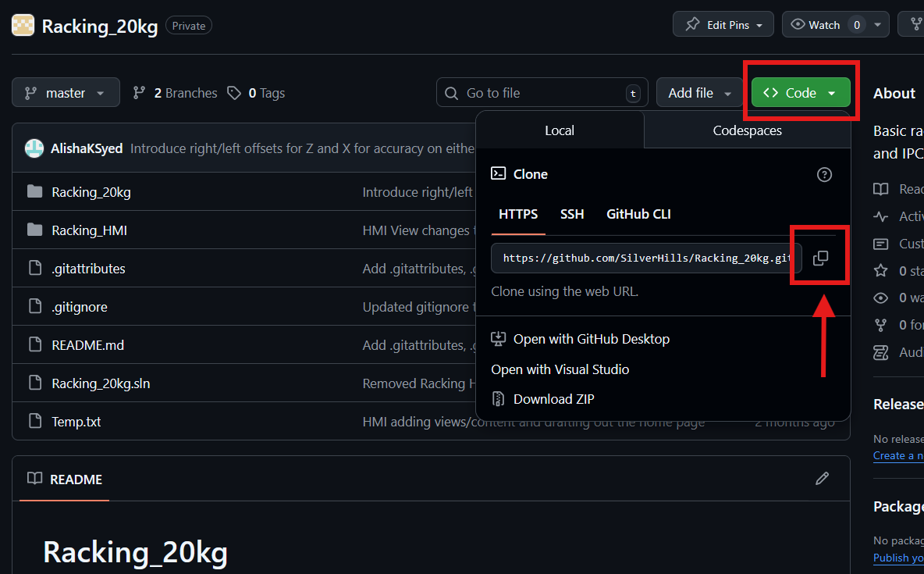This screenshot has width=924, height=574.
Task: Copy the HTTPS clone URL to clipboard
Action: coord(820,258)
